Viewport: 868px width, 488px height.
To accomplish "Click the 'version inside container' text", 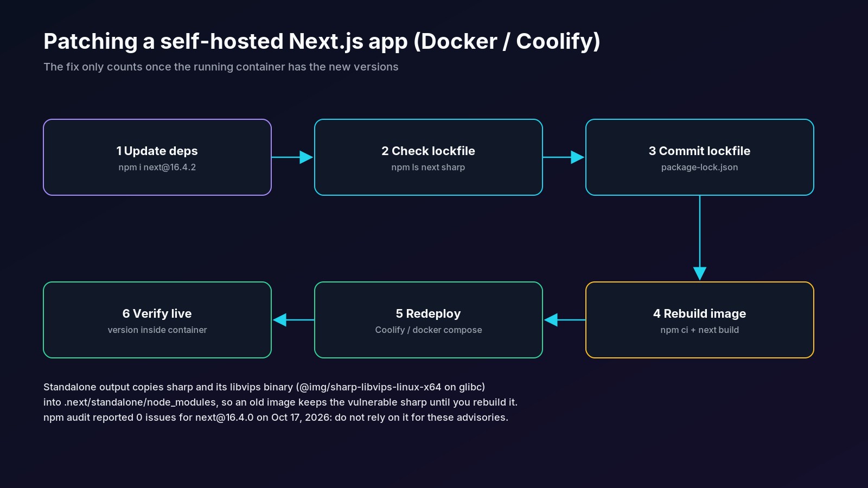I will pos(157,330).
